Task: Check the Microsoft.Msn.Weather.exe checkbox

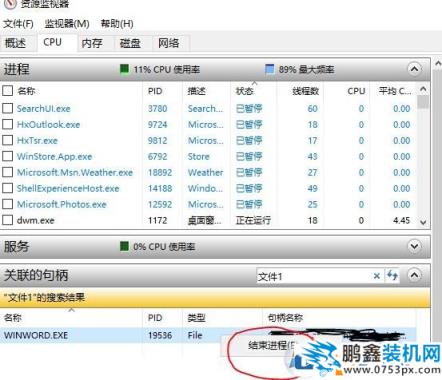Action: click(x=7, y=172)
